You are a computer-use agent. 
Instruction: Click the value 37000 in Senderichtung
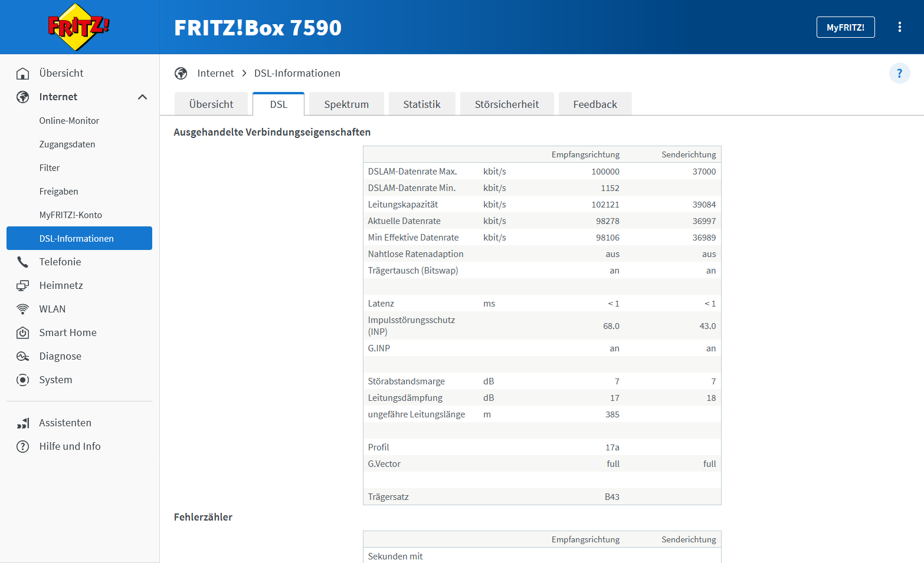point(704,172)
